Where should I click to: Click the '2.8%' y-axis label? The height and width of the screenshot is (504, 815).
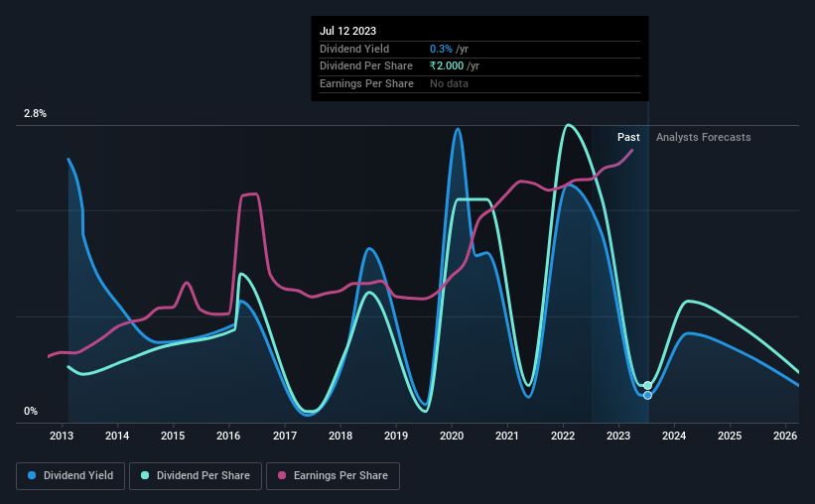35,113
